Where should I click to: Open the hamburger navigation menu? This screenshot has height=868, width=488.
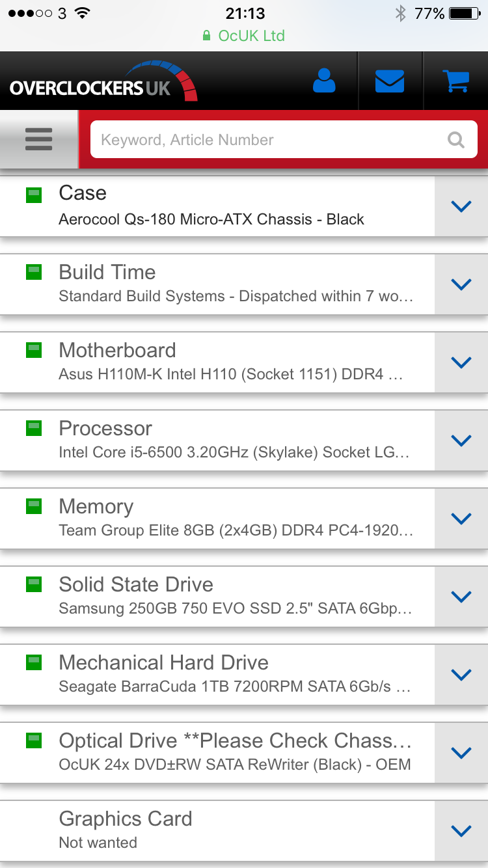(x=39, y=139)
